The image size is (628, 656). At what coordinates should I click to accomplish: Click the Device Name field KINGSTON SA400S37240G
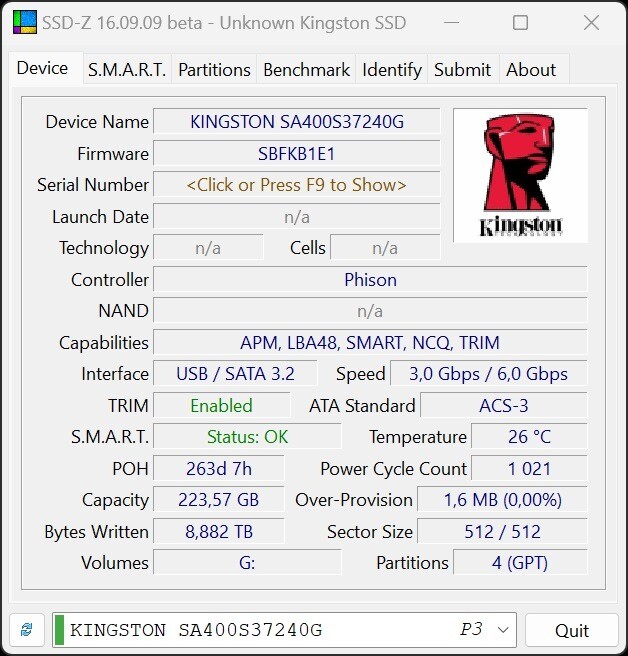pos(297,122)
